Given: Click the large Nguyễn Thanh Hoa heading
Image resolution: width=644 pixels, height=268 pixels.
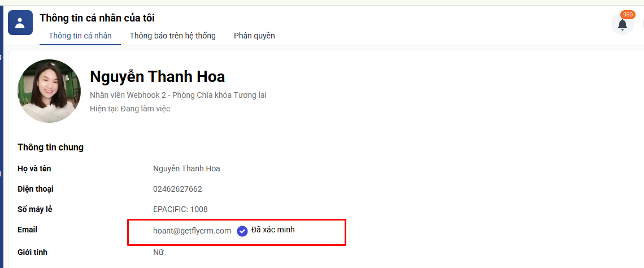Looking at the screenshot, I should (x=157, y=76).
